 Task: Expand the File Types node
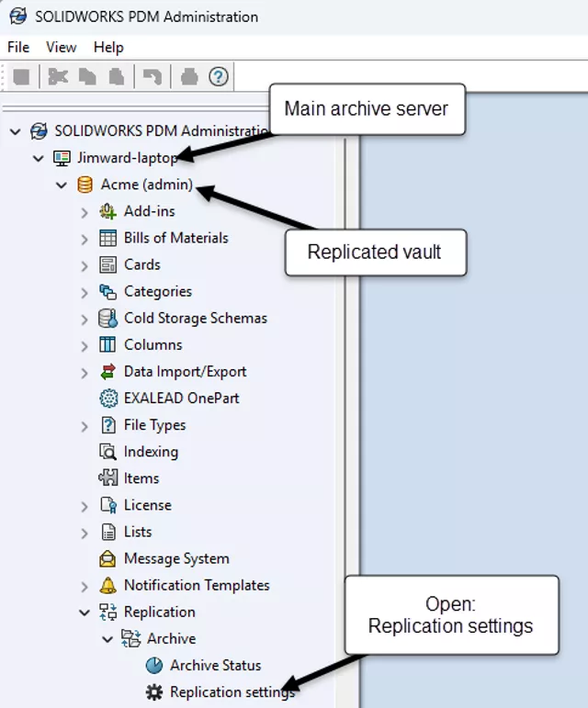pyautogui.click(x=85, y=426)
